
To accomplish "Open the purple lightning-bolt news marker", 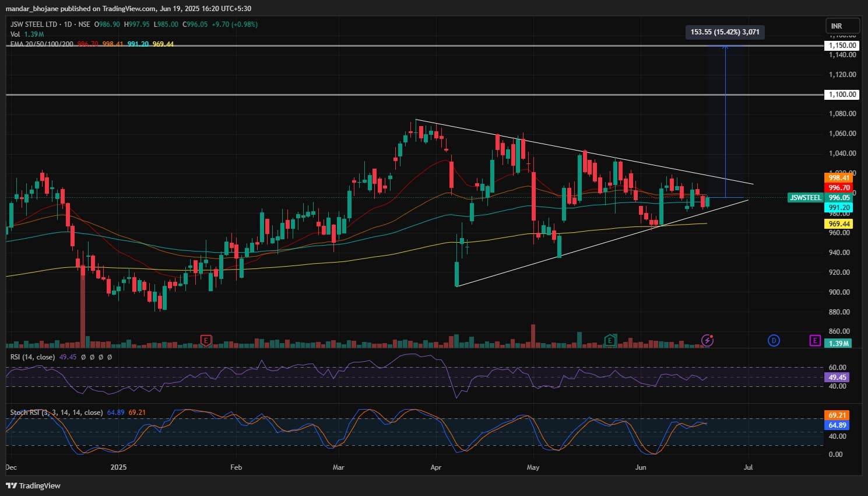I will [707, 340].
